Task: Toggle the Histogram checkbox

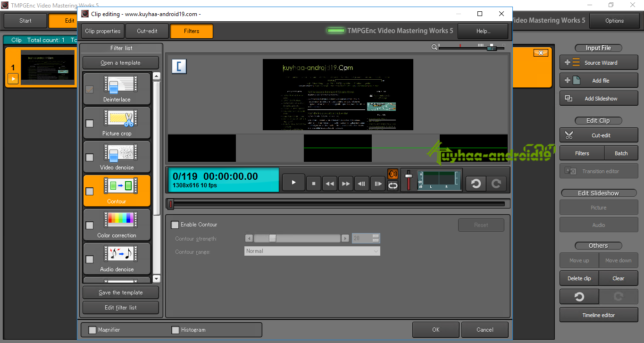Action: (176, 330)
